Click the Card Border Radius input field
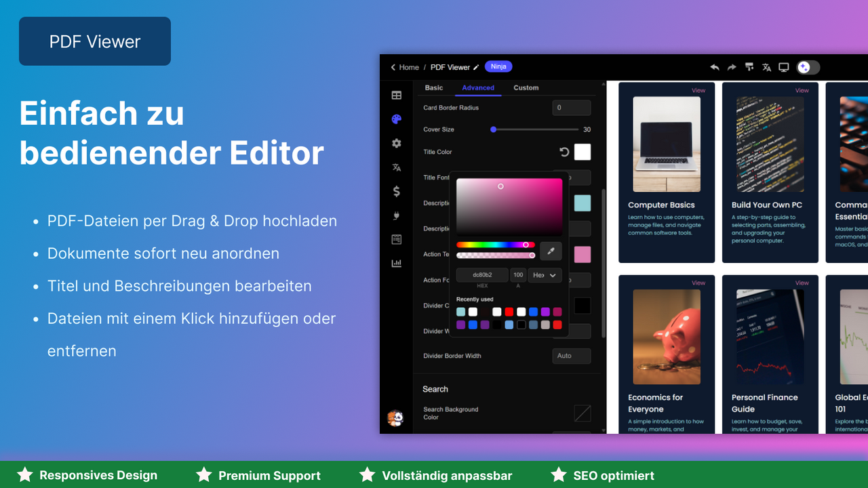Image resolution: width=868 pixels, height=488 pixels. click(x=572, y=108)
